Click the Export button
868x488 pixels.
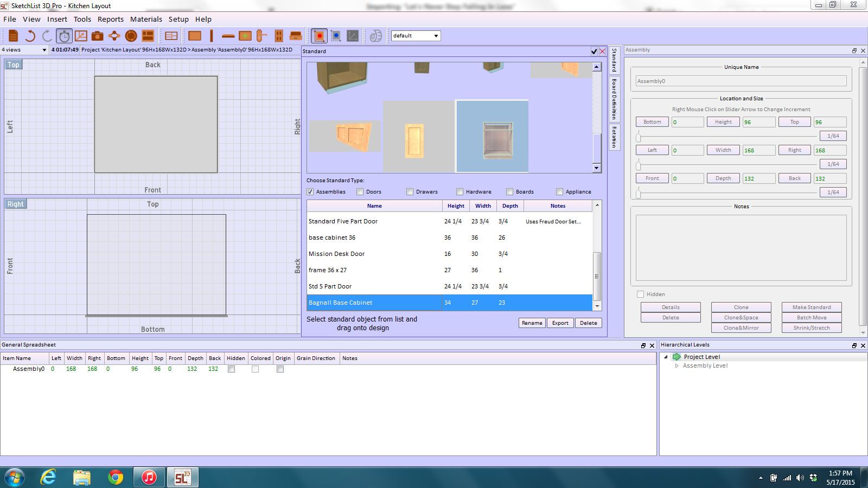click(x=560, y=323)
